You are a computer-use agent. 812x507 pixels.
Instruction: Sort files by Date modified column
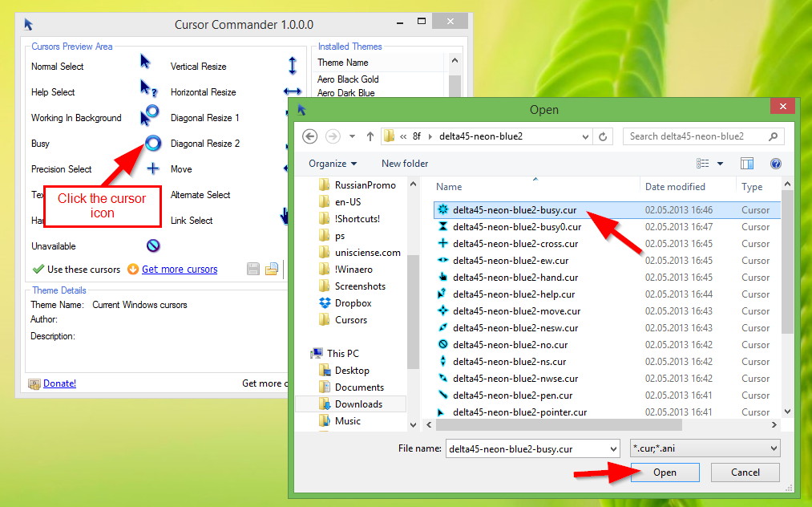click(689, 187)
